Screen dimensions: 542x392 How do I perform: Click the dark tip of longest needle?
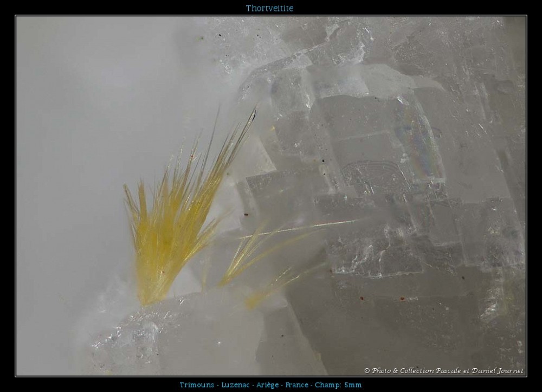tap(251, 114)
